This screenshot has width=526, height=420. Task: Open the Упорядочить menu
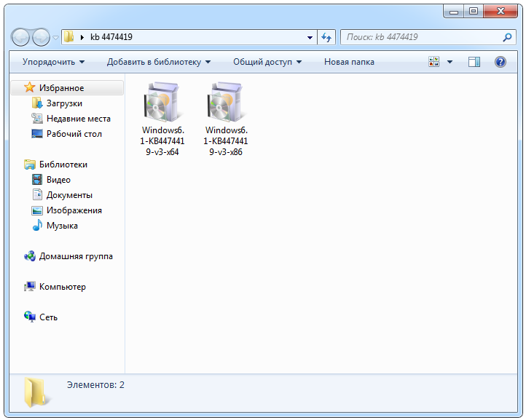[53, 62]
